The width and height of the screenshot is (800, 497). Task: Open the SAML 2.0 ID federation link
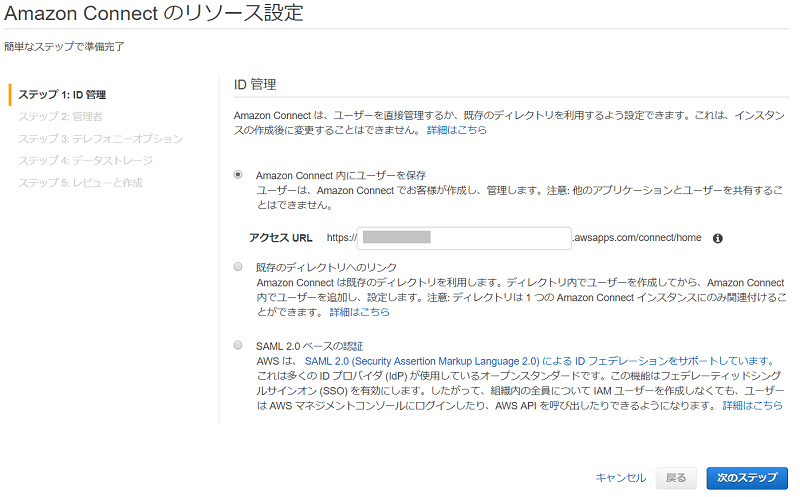coord(540,361)
